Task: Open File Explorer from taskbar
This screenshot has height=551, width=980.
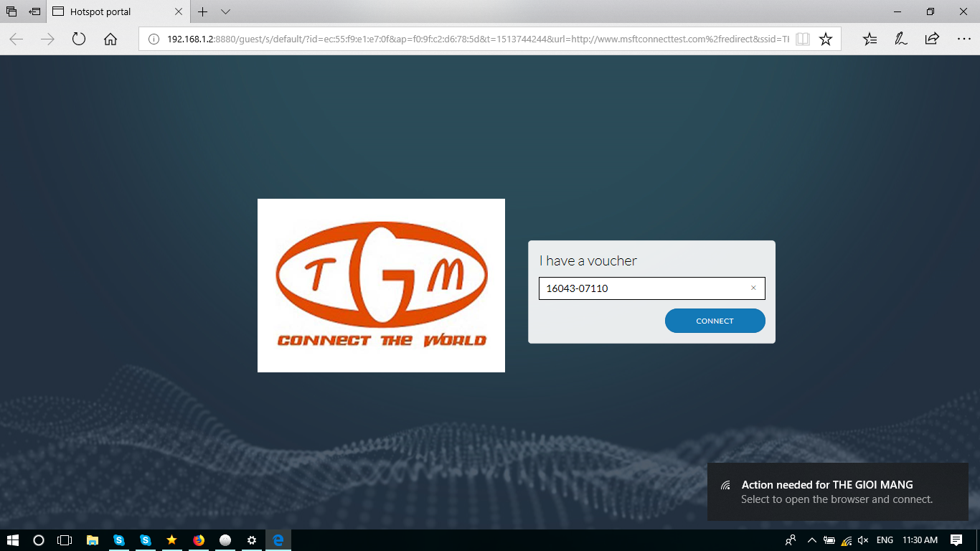Action: click(92, 540)
